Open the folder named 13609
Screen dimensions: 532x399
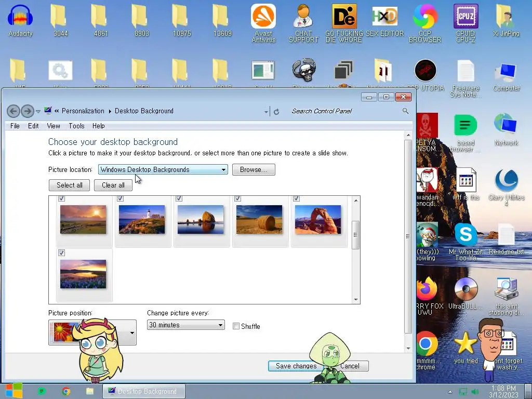[x=222, y=20]
